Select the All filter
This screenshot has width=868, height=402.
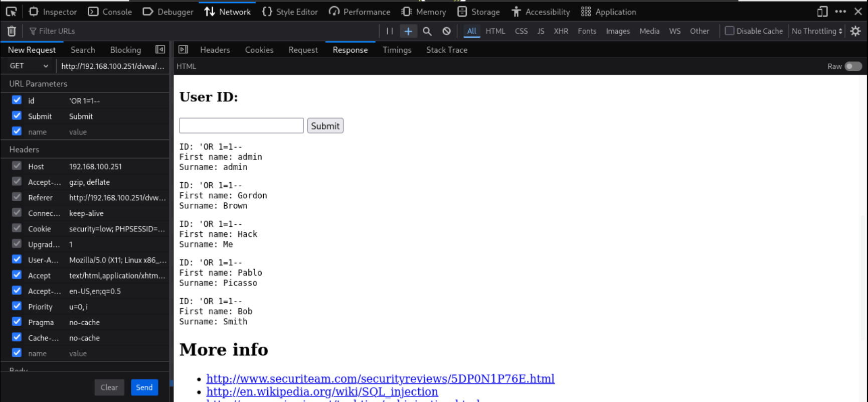(x=471, y=31)
